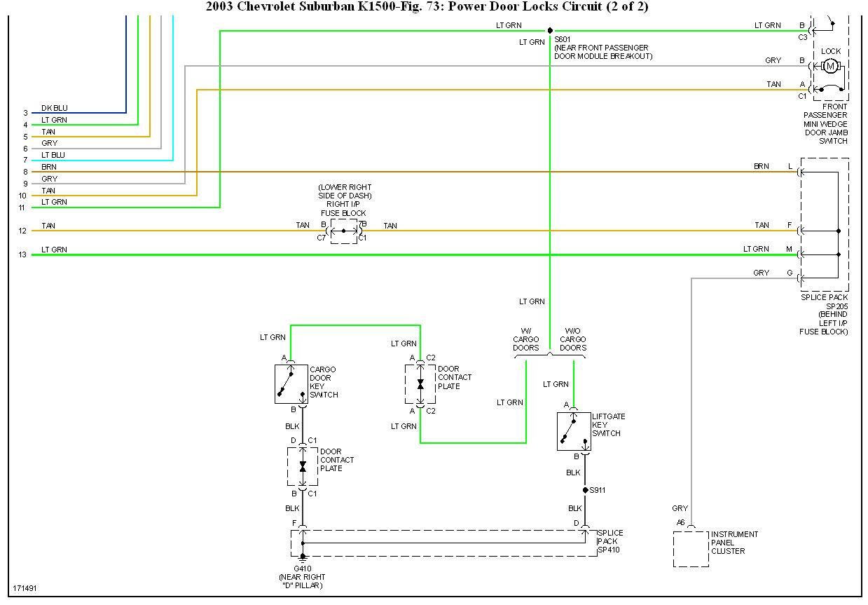
Task: Select the BEHIND LEFT I/P FUSE BLOCK note
Action: click(x=825, y=323)
